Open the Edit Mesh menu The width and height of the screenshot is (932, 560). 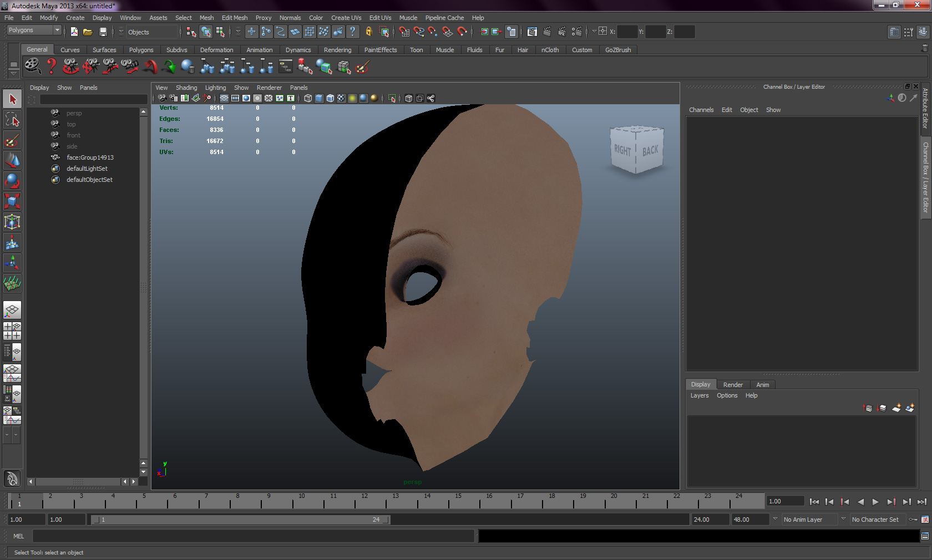235,18
